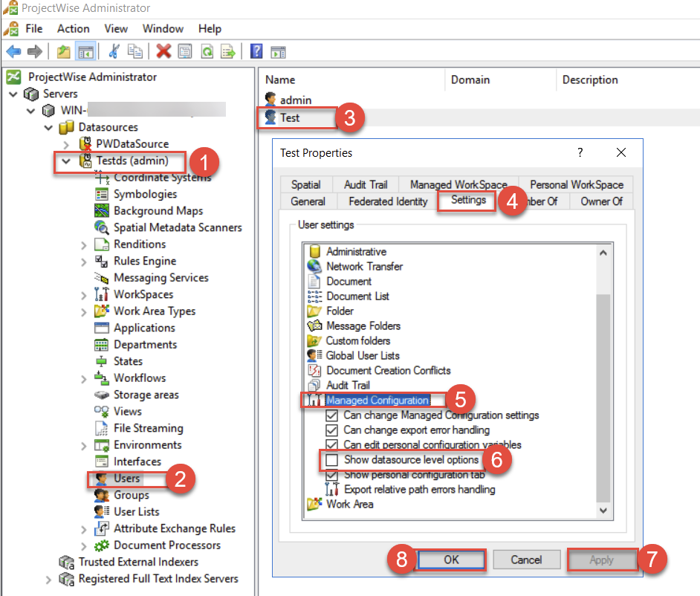700x596 pixels.
Task: Click the Copy toolbar icon
Action: point(136,51)
